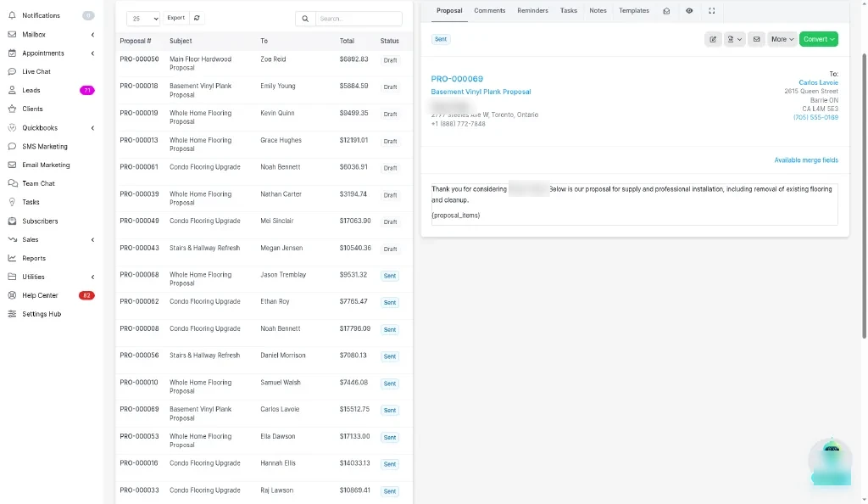Viewport: 868px width, 504px height.
Task: Toggle full screen view of proposal
Action: click(x=712, y=10)
